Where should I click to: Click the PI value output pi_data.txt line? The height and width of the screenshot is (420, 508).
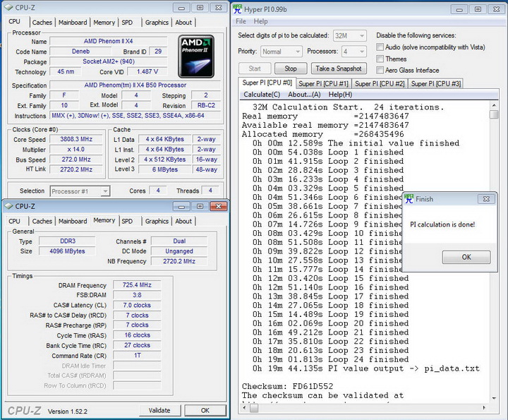click(366, 368)
